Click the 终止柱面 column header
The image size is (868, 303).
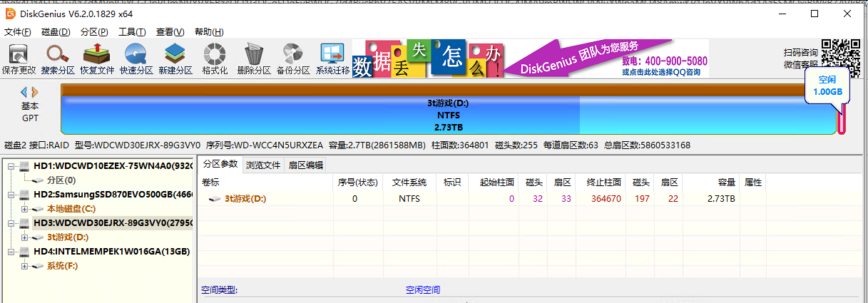tap(603, 183)
